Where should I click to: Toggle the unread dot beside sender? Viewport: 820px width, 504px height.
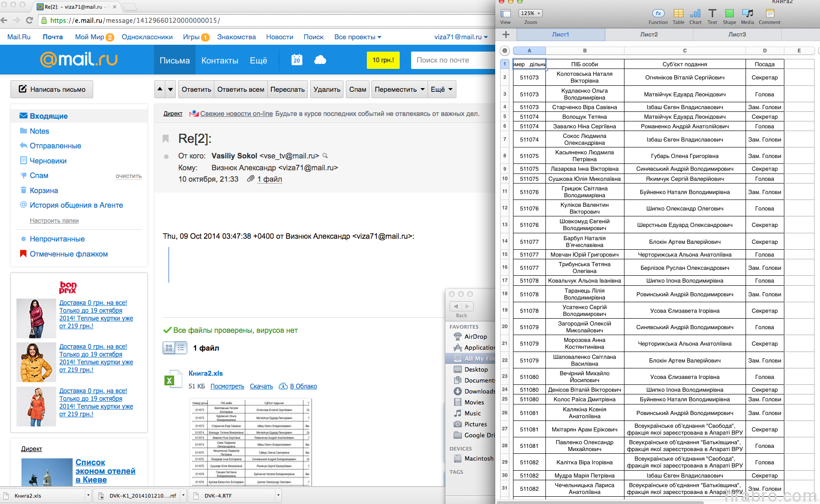coord(166,157)
